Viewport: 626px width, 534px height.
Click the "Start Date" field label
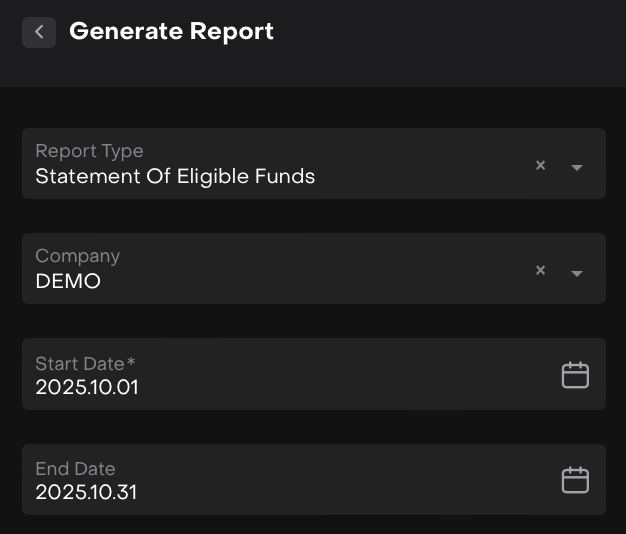click(x=80, y=363)
